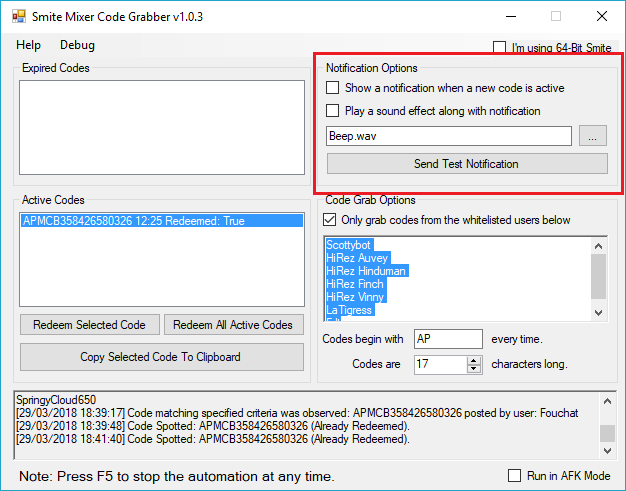Viewport: 626px width, 491px height.
Task: Tick Show a notification when new code is active
Action: 333,87
